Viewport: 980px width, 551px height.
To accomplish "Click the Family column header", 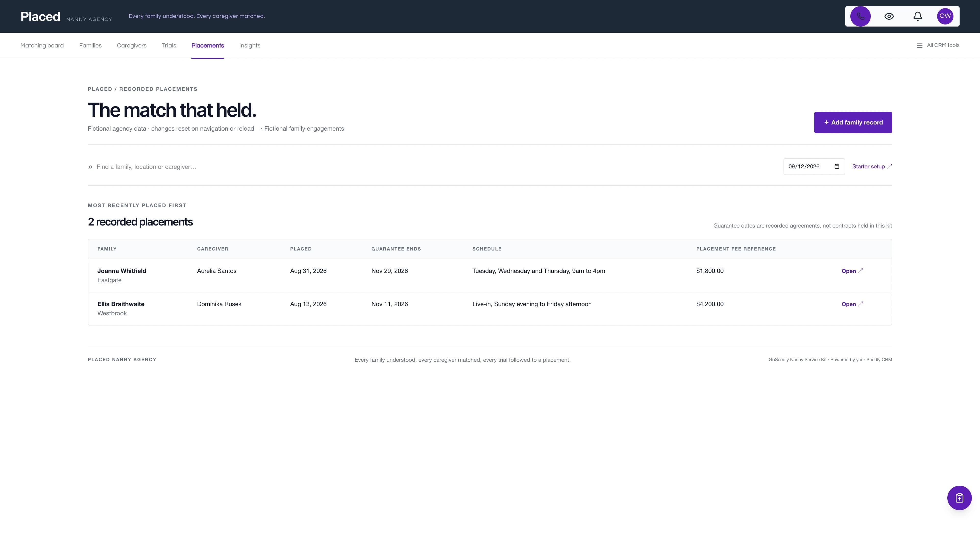I will (107, 249).
